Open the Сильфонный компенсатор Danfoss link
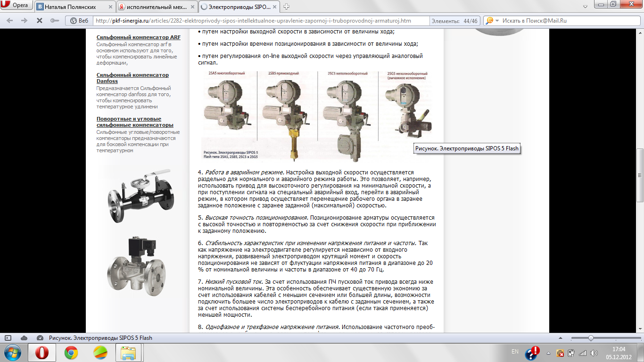Screen dimensions: 644x362 132,78
